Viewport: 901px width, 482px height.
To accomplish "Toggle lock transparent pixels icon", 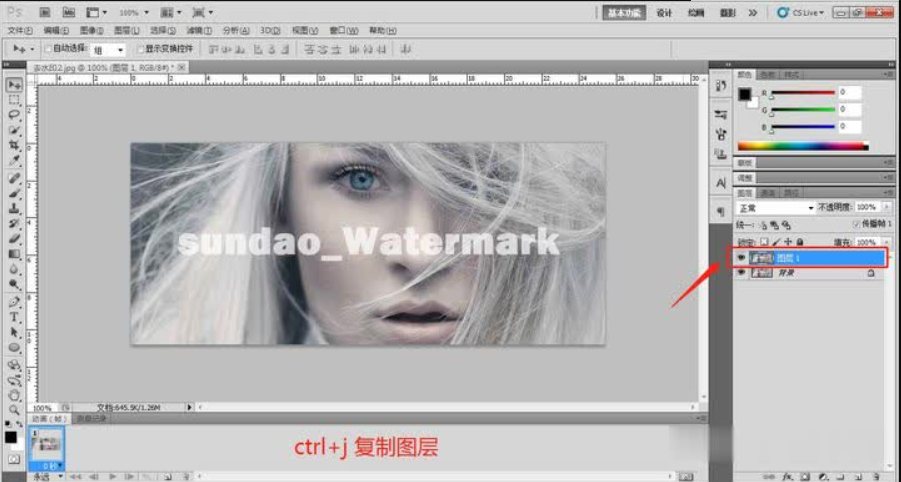I will 764,242.
